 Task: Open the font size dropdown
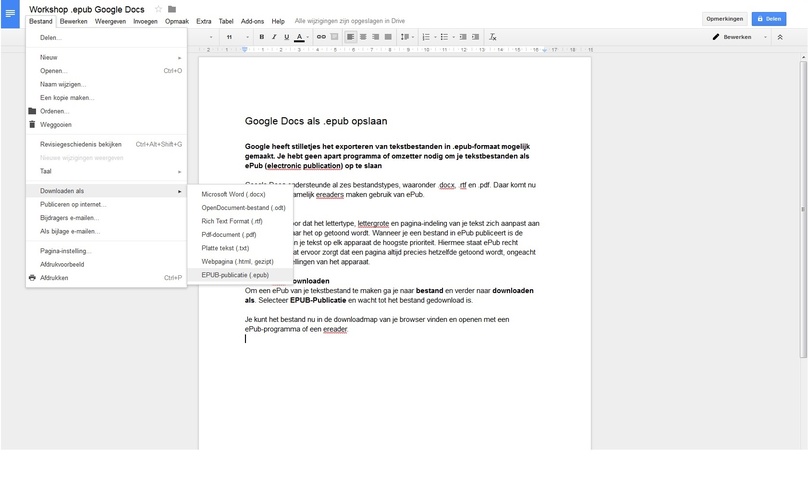tap(237, 37)
